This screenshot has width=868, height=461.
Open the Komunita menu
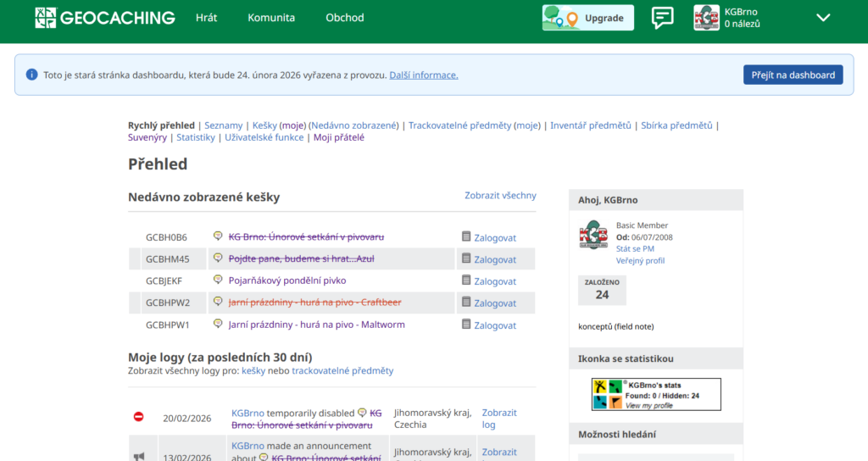[271, 18]
